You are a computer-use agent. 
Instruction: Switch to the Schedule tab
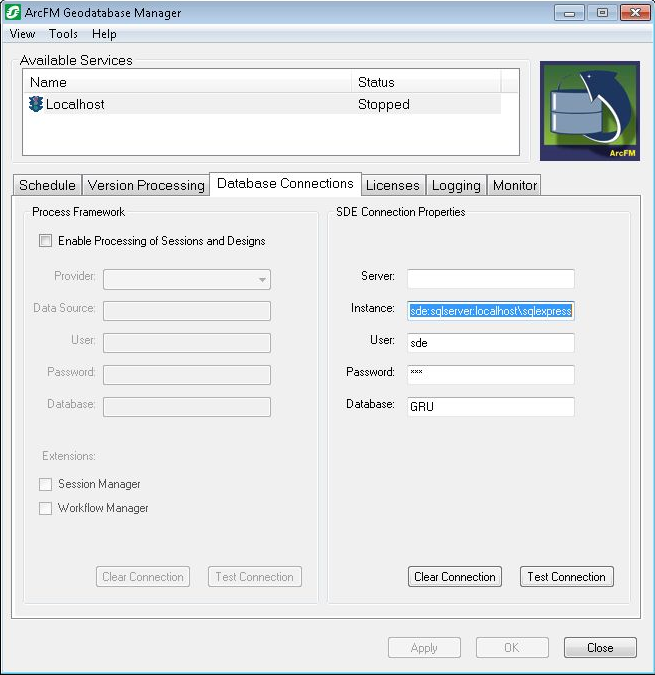[x=47, y=185]
